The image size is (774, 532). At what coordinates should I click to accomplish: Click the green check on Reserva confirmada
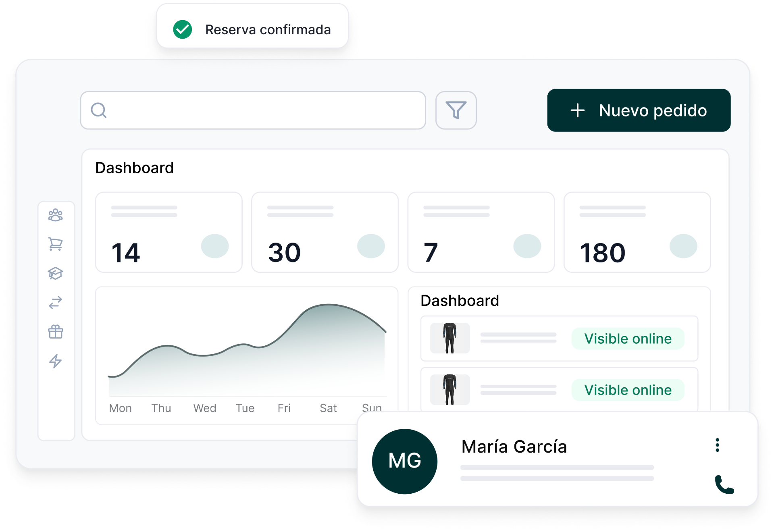click(183, 29)
